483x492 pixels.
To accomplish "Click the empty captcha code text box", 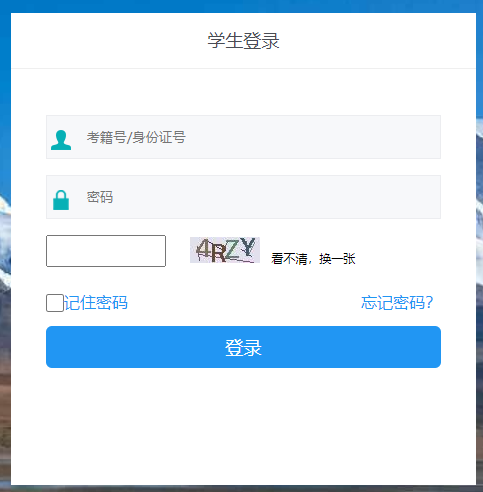I will point(106,251).
